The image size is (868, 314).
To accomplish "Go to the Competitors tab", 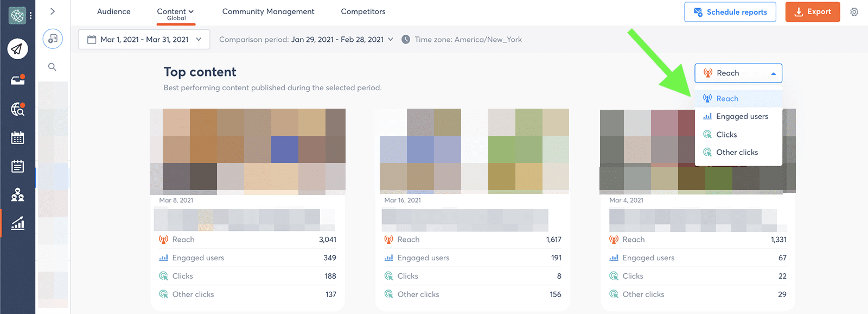I will (363, 11).
